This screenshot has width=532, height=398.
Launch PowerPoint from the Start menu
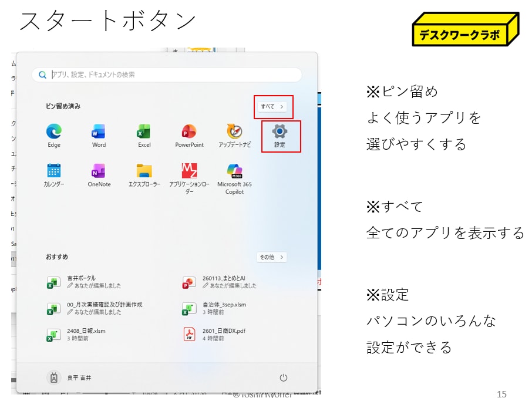click(x=189, y=136)
